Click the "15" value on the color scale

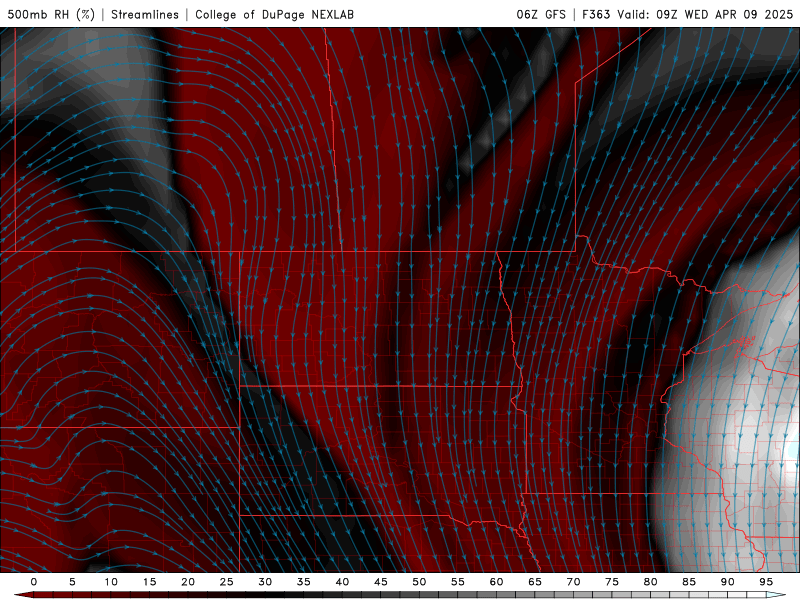[149, 582]
